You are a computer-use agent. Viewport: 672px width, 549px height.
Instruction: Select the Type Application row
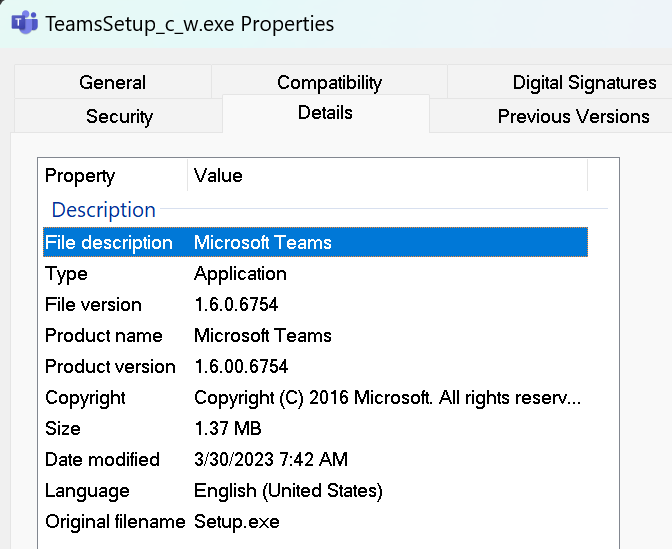tap(315, 273)
